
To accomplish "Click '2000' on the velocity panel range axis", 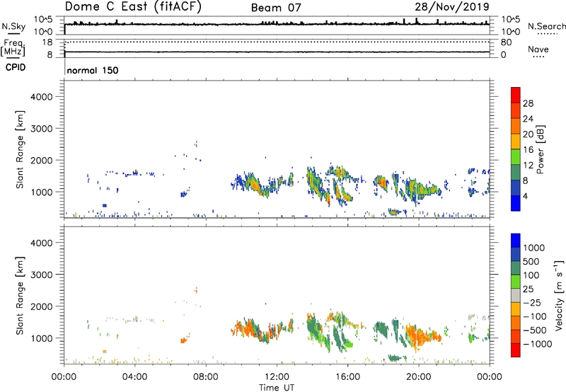I will click(41, 306).
